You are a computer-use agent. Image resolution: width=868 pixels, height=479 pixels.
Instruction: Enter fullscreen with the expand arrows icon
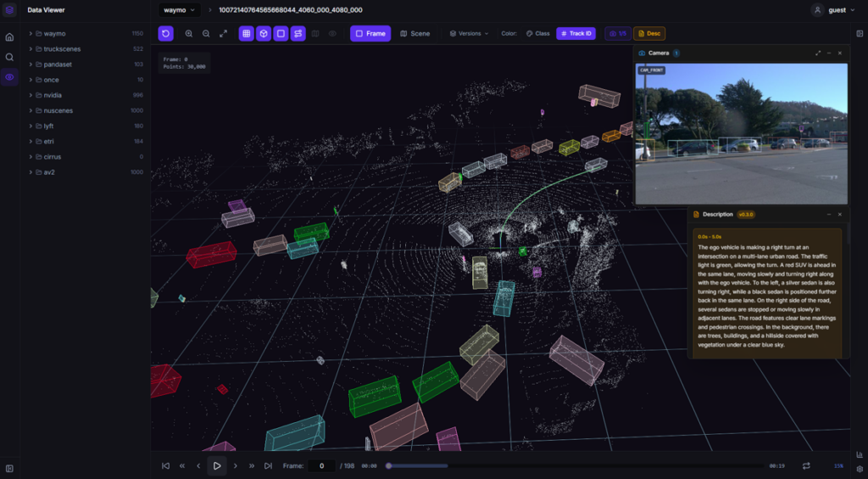224,34
